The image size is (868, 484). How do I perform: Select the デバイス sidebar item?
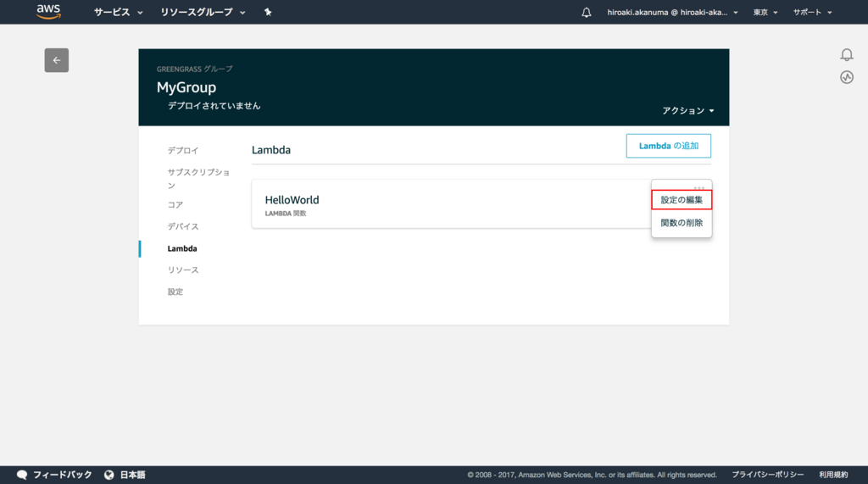click(x=183, y=226)
